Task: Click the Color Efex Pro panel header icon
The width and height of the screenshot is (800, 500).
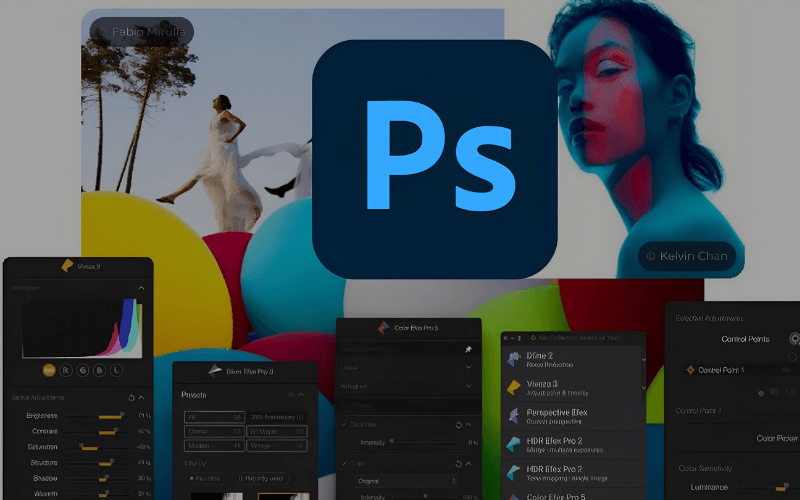Action: coord(384,327)
